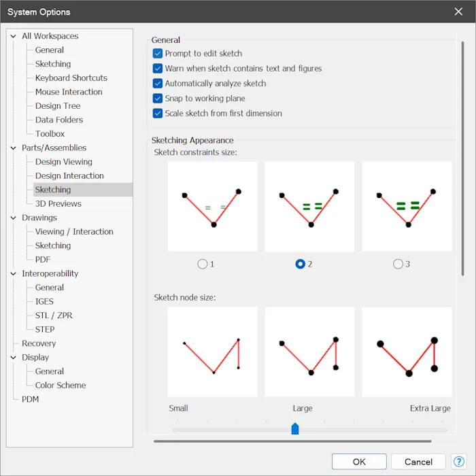Screen dimensions: 476x476
Task: Click constraints size 2 preview thumbnail
Action: click(309, 207)
